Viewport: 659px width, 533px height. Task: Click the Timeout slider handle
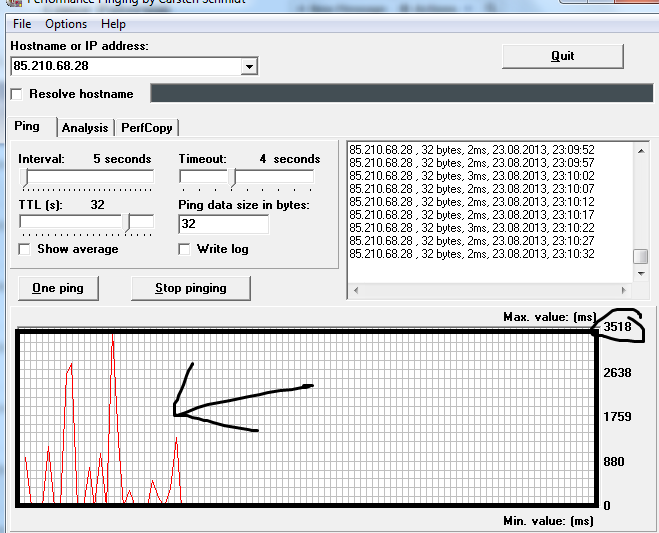[232, 178]
